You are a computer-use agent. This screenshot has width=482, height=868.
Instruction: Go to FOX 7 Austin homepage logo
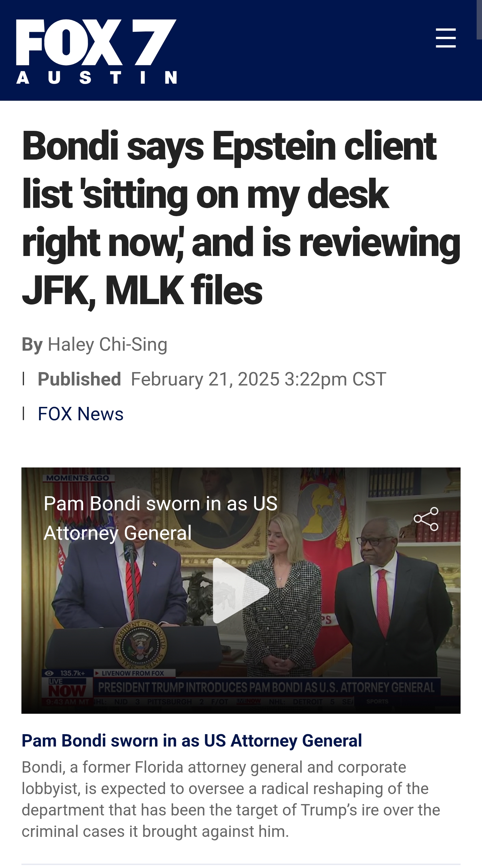click(x=96, y=51)
